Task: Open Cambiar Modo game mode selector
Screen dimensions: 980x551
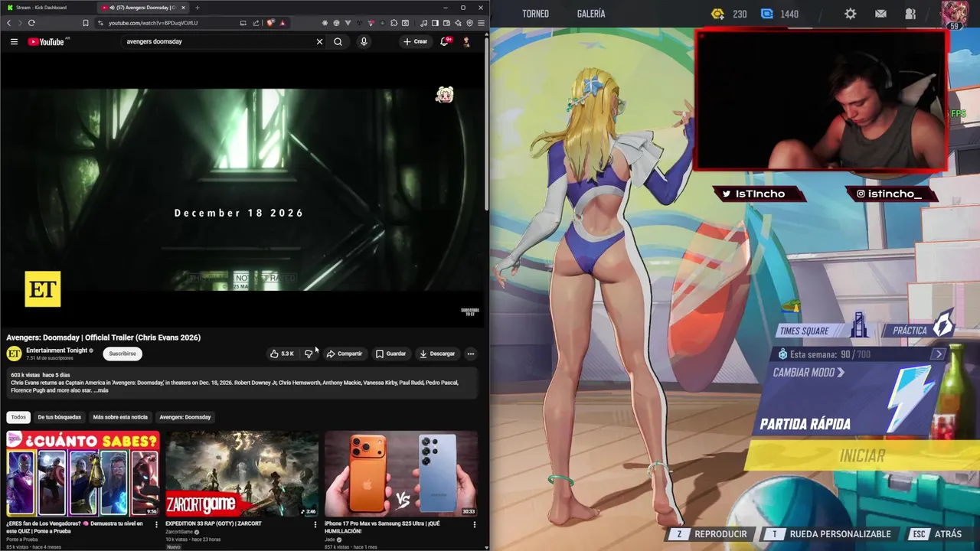Action: pyautogui.click(x=808, y=373)
